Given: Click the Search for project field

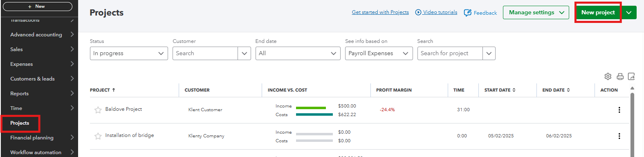Looking at the screenshot, I should pyautogui.click(x=450, y=53).
